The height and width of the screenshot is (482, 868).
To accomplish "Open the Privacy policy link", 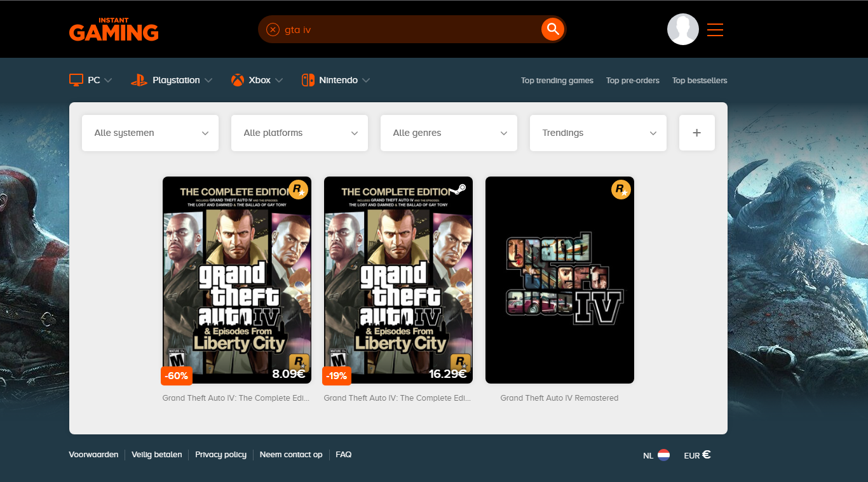I will coord(220,455).
